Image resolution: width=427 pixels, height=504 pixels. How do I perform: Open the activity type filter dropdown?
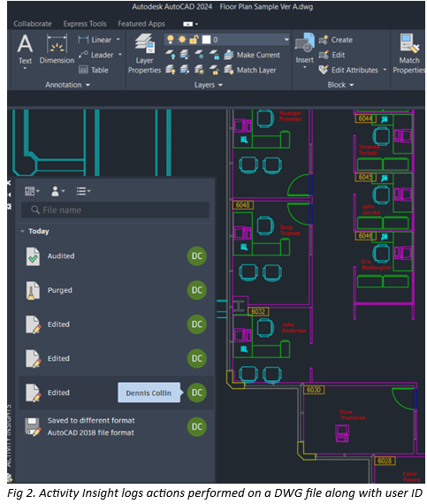pyautogui.click(x=32, y=191)
